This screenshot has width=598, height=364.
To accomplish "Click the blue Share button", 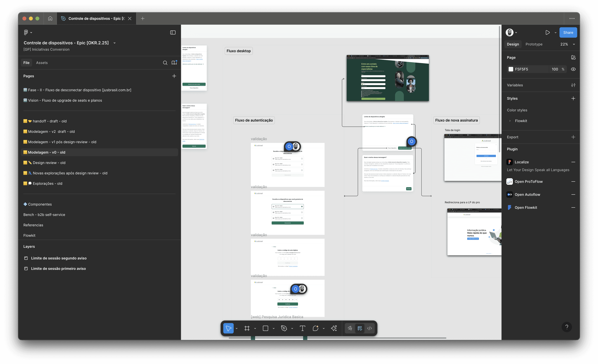I will pyautogui.click(x=568, y=32).
